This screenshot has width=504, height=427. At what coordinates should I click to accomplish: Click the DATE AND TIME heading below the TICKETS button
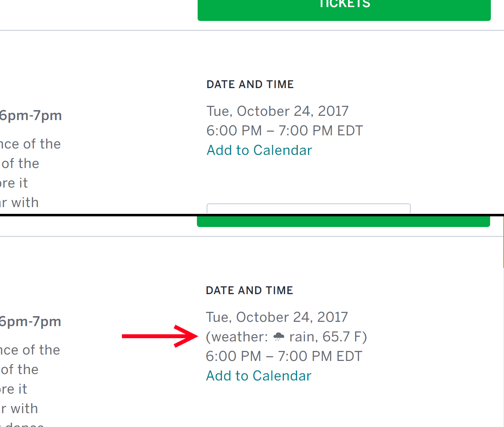tap(250, 84)
